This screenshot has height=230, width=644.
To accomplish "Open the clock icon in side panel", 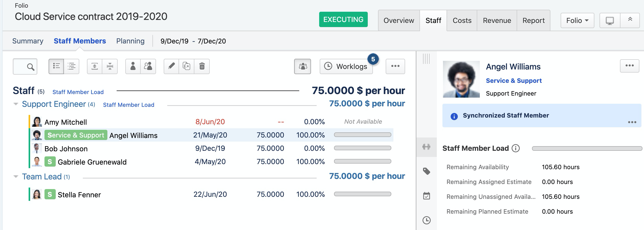I will tap(426, 220).
